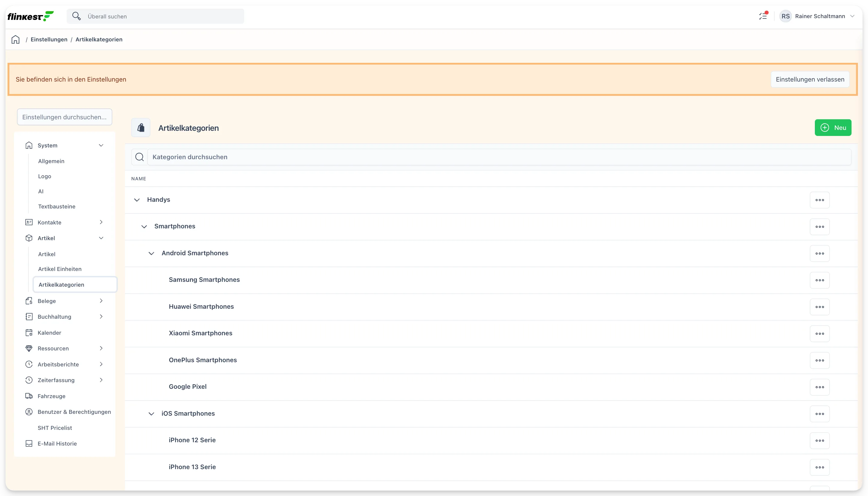Click the magnifier icon in global search
Image resolution: width=868 pixels, height=496 pixels.
[x=76, y=16]
